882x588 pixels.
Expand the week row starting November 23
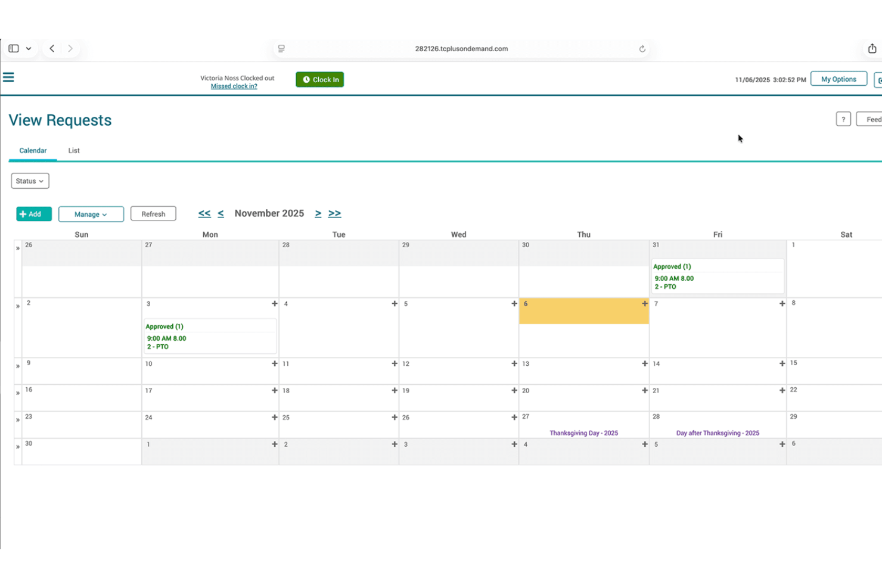18,420
